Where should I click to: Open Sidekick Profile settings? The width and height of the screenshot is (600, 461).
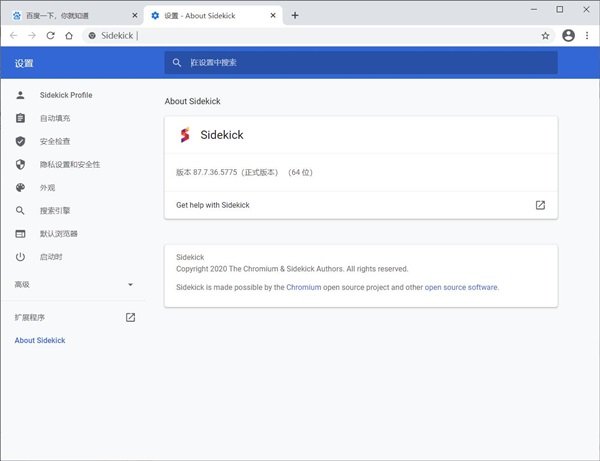click(x=66, y=95)
